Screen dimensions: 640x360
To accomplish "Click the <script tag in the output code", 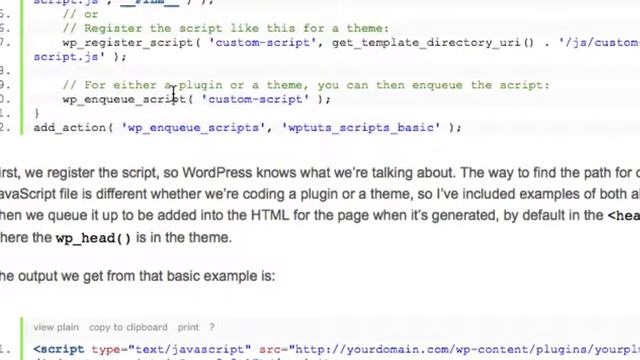I will (59, 350).
